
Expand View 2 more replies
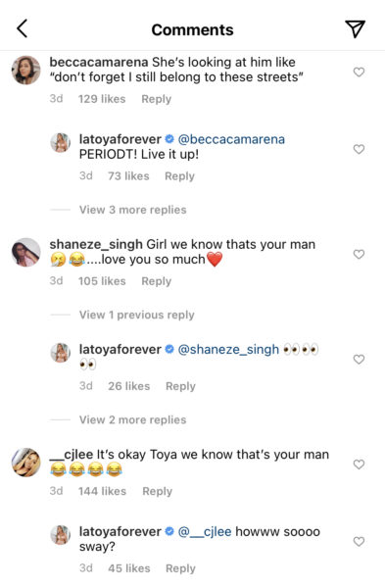coord(132,419)
